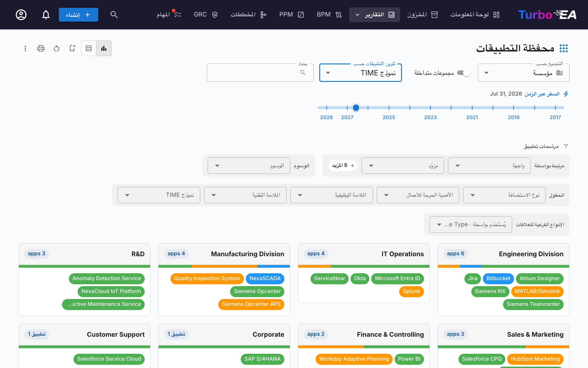Image resolution: width=588 pixels, height=368 pixels.
Task: Navigate to the BPM section
Action: point(329,14)
